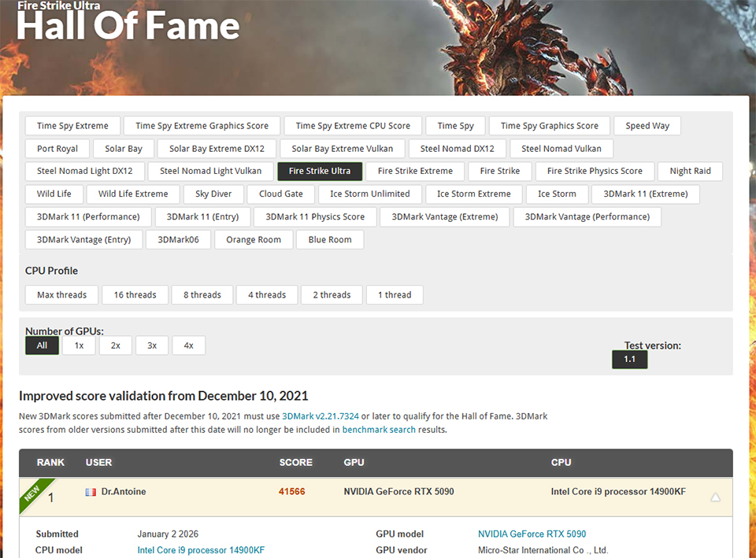Image resolution: width=756 pixels, height=558 pixels.
Task: Open the Wild Life Extreme results
Action: [135, 194]
